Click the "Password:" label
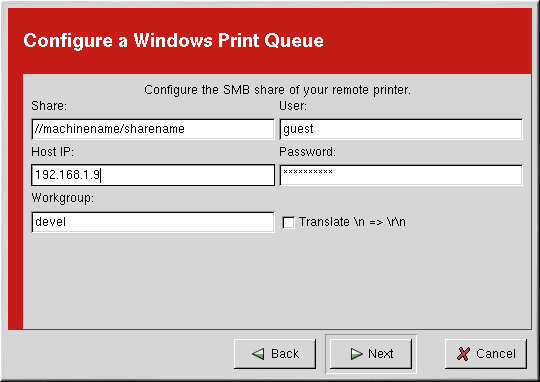The width and height of the screenshot is (540, 382). coord(307,152)
